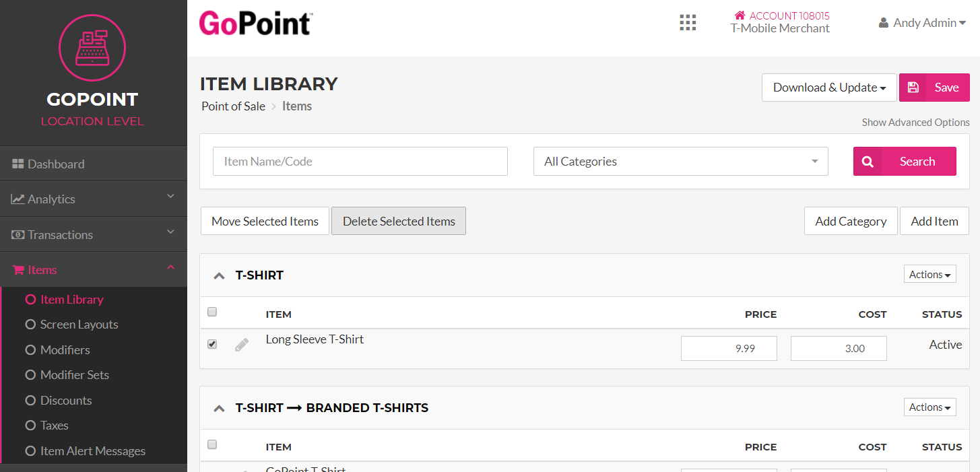Open the All Categories dropdown
The height and width of the screenshot is (472, 980).
680,162
